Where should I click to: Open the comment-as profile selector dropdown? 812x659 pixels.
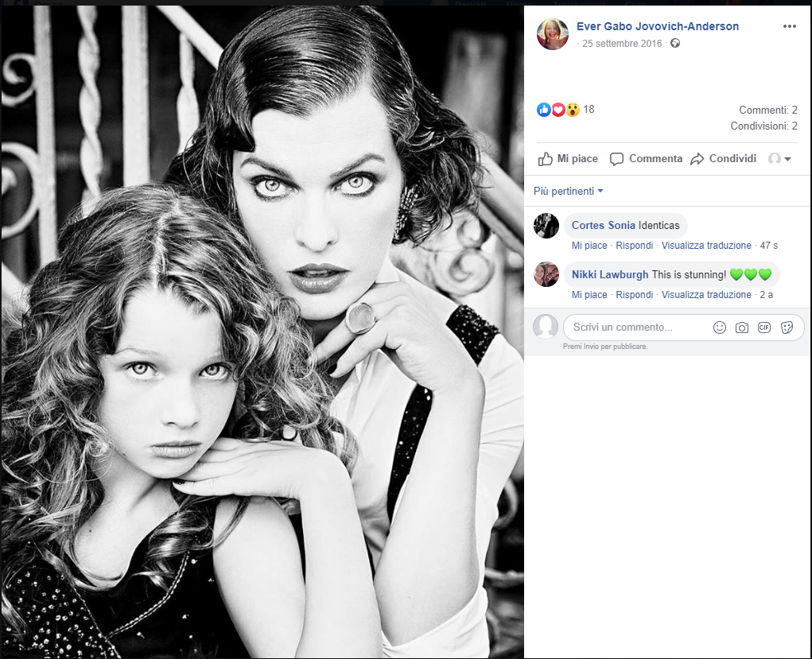coord(779,159)
